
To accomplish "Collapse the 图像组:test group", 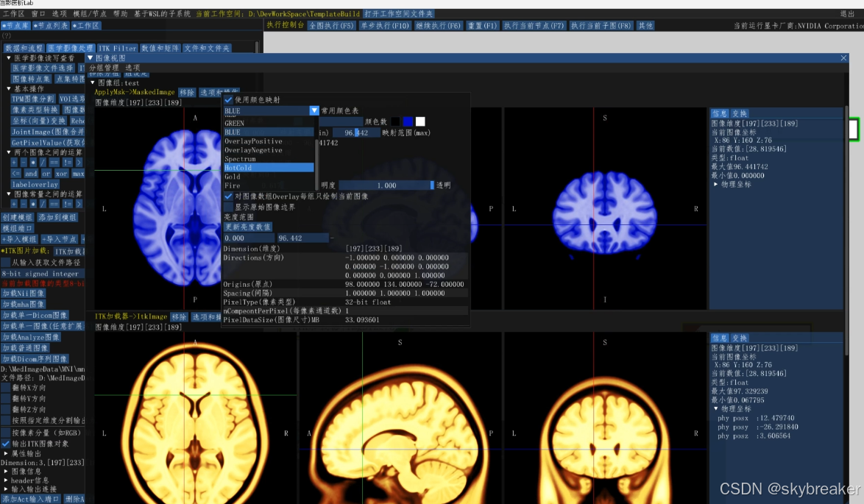I will [93, 82].
